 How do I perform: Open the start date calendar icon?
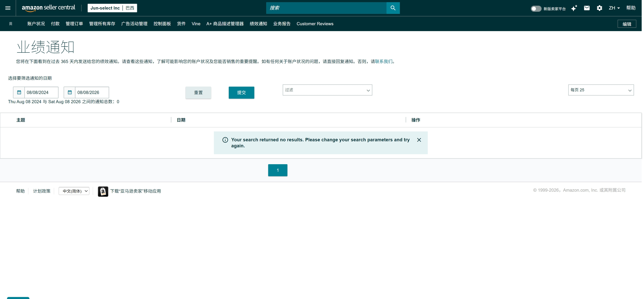tap(19, 92)
